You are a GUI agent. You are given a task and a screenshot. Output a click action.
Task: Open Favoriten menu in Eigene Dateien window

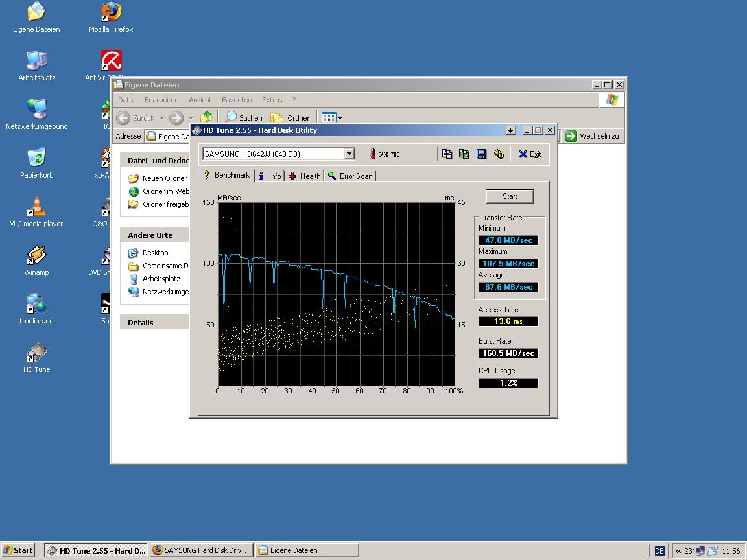click(x=237, y=100)
